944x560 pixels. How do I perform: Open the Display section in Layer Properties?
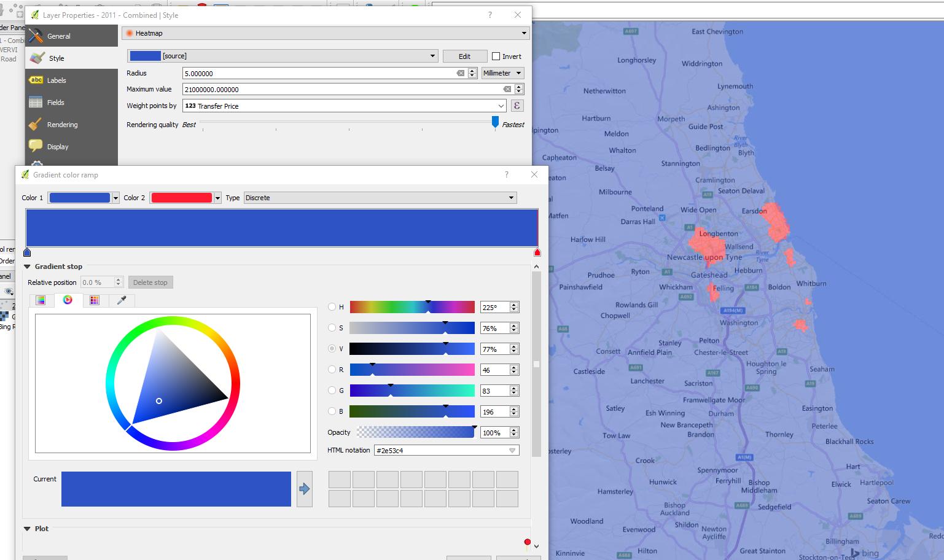(71, 147)
